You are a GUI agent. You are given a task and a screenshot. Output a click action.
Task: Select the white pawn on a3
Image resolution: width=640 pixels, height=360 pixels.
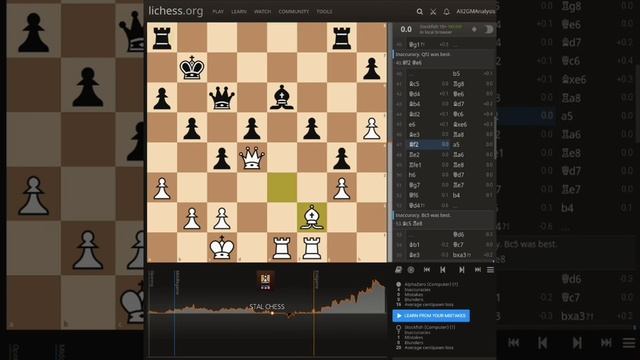tap(162, 188)
